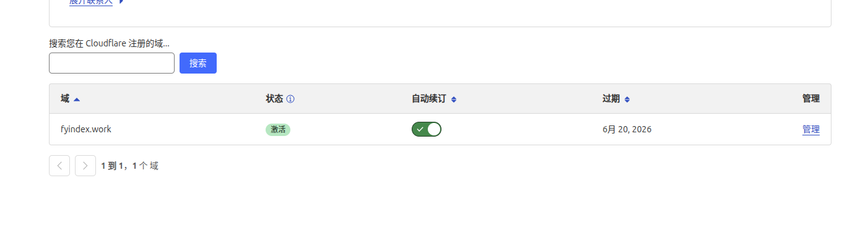Go to next page with right chevron
Screen dimensions: 868x225
point(85,166)
